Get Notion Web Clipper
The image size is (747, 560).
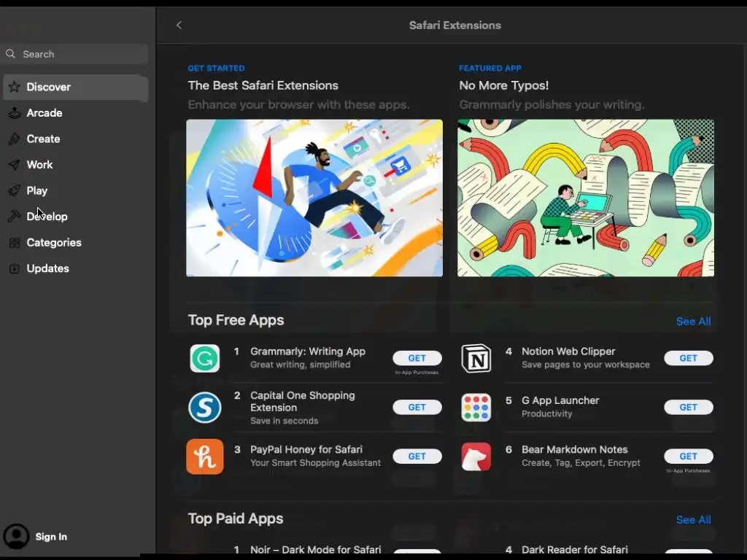coord(689,358)
